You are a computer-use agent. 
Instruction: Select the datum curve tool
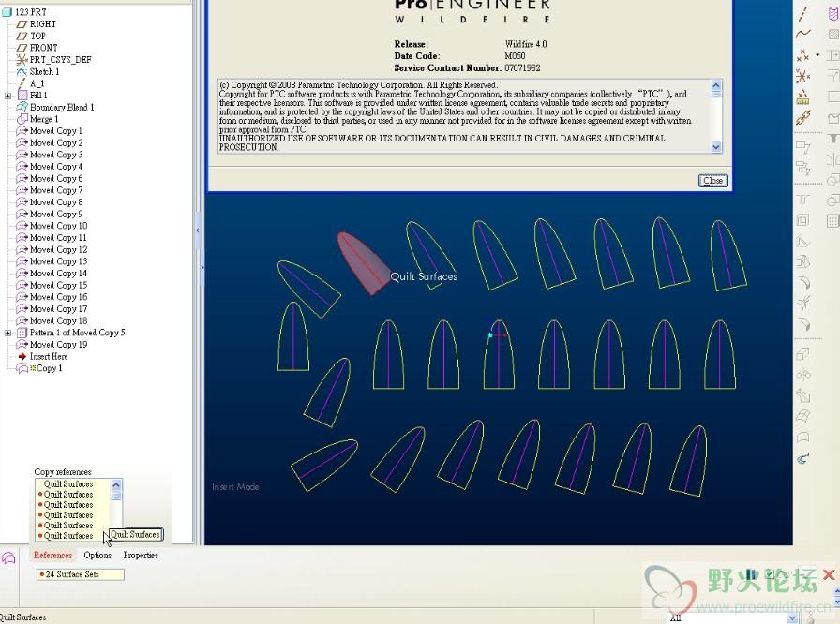tap(802, 35)
